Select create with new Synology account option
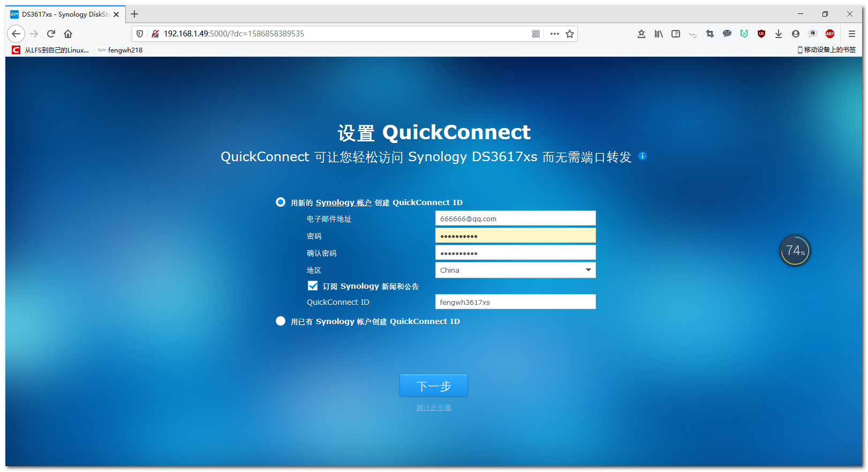This screenshot has height=472, width=868. coord(281,202)
